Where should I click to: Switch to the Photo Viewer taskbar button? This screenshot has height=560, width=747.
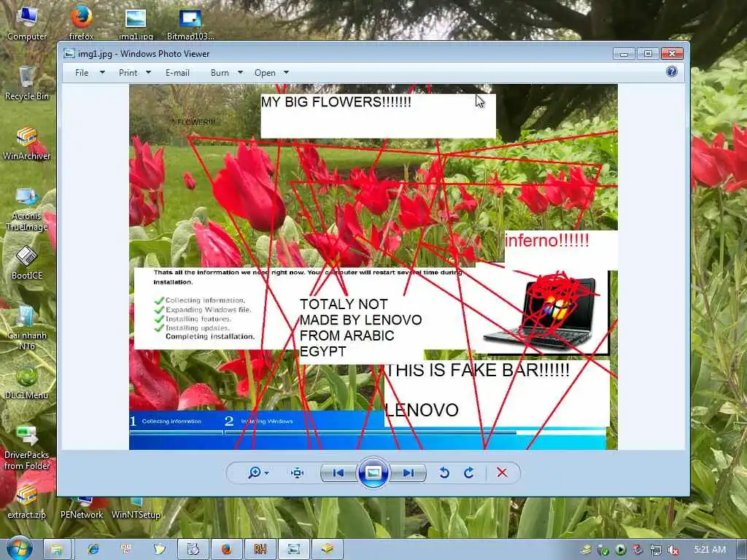[293, 550]
